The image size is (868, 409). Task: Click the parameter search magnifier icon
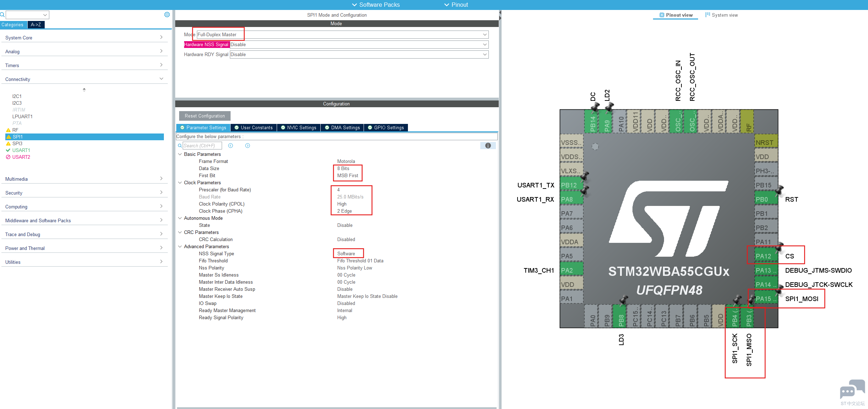tap(180, 146)
